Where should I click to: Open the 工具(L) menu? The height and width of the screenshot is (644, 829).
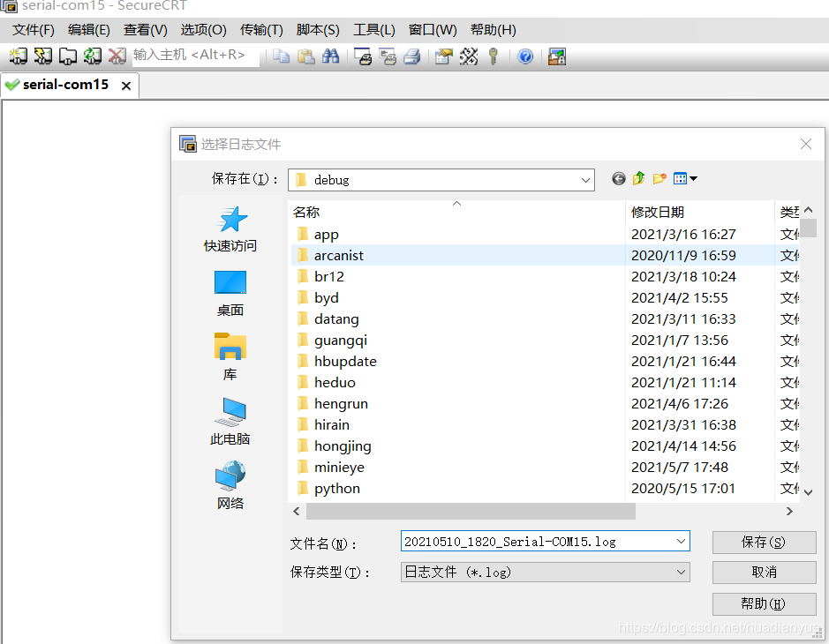coord(374,30)
